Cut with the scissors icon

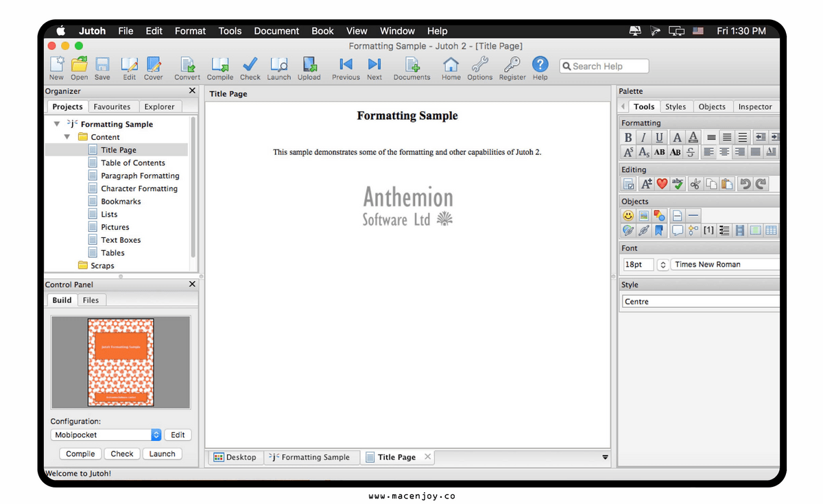coord(695,184)
